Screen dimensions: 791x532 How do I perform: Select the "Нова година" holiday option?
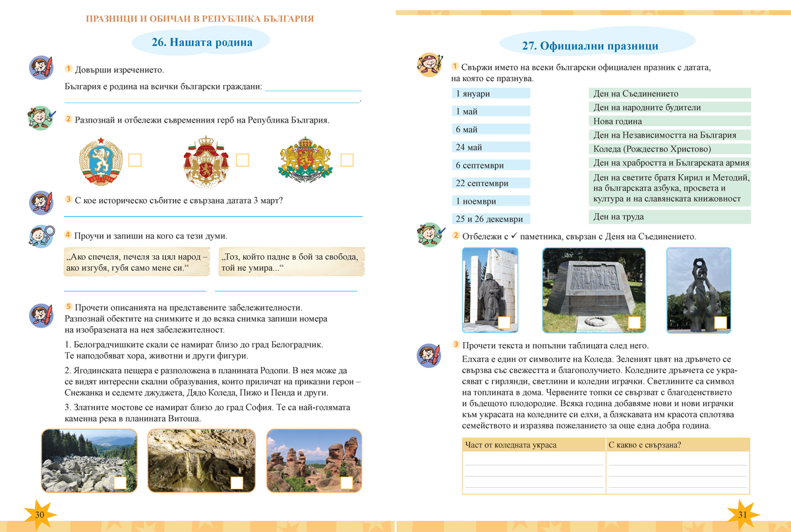tap(668, 121)
